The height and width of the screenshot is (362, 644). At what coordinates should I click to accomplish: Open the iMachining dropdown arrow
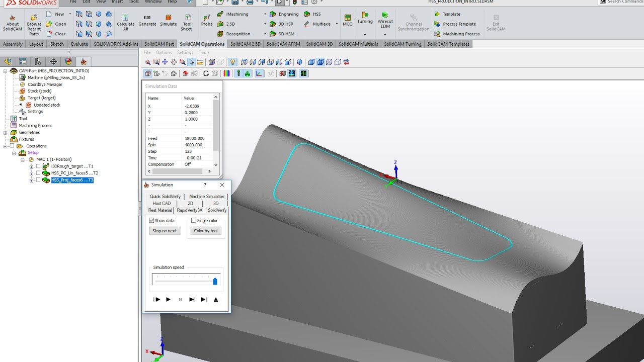click(x=265, y=14)
